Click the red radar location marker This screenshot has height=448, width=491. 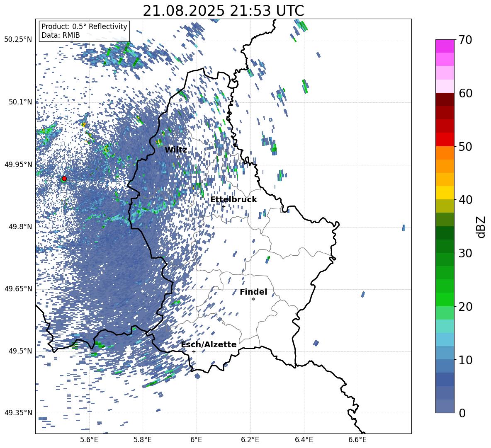[64, 178]
